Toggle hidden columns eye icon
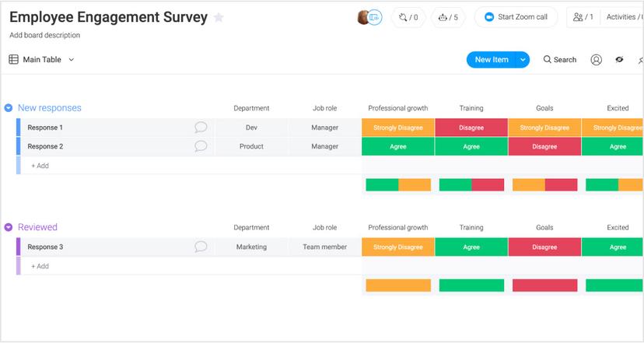This screenshot has width=644, height=343. tap(619, 60)
